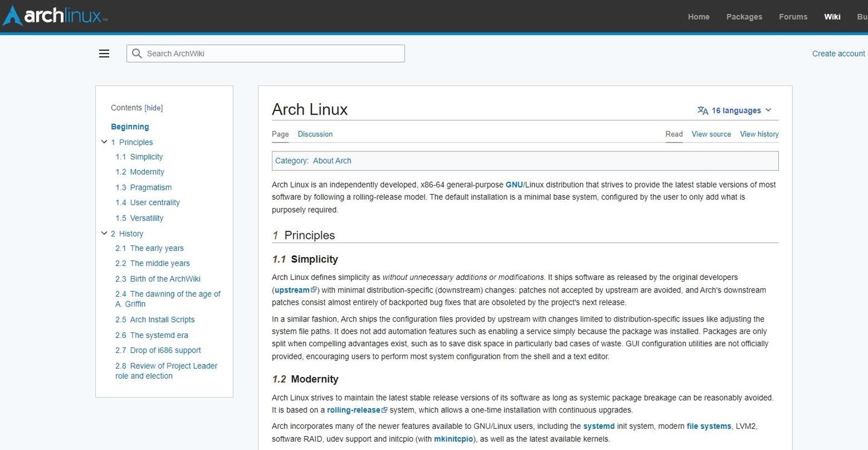Click the external link icon after "upstream"

point(313,289)
